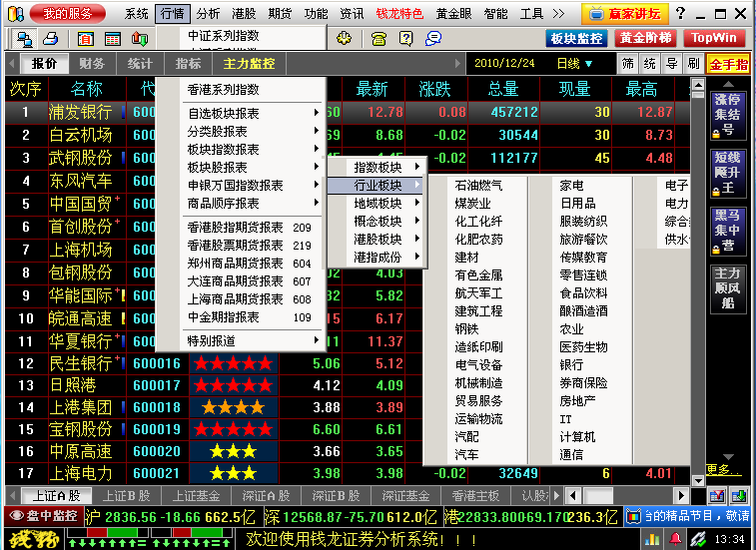This screenshot has height=550, width=756.
Task: Expand 自选板块报表 submenu entry
Action: pyautogui.click(x=253, y=113)
